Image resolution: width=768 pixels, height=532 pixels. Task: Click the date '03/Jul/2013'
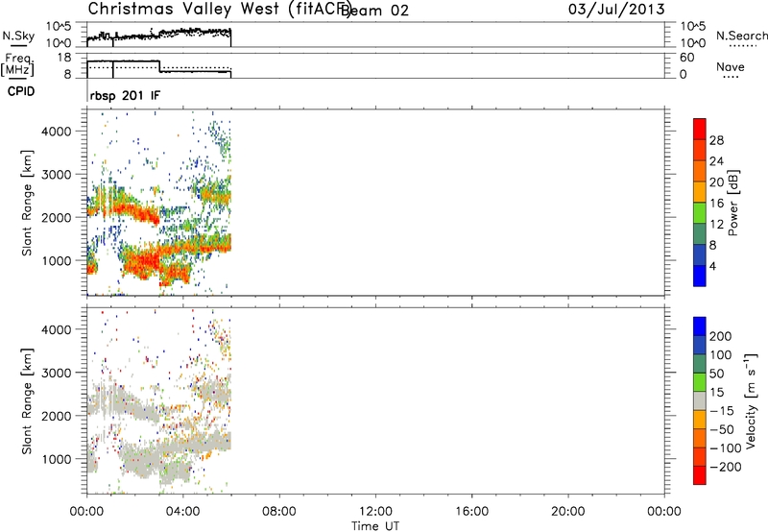616,10
